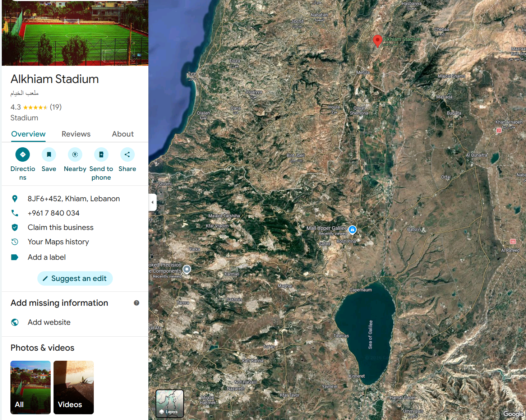The width and height of the screenshot is (526, 420).
Task: Click Suggest an edit button
Action: point(75,278)
